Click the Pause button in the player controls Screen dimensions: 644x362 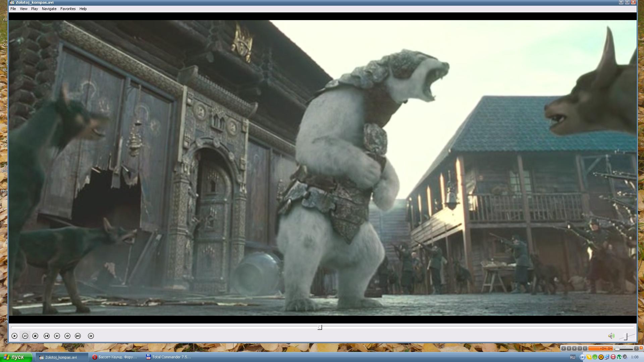pyautogui.click(x=25, y=336)
